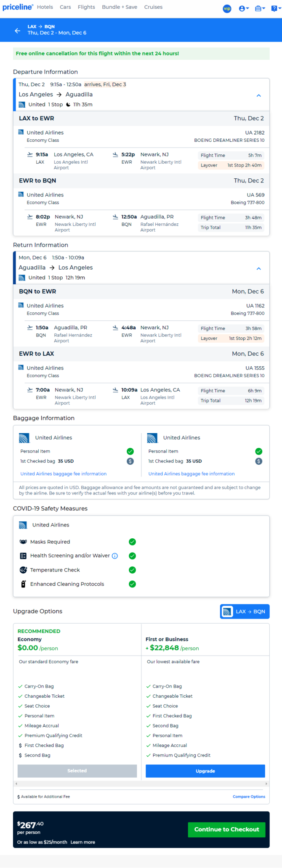
Task: Click United logo in COVID-19 Safety section
Action: 23,525
